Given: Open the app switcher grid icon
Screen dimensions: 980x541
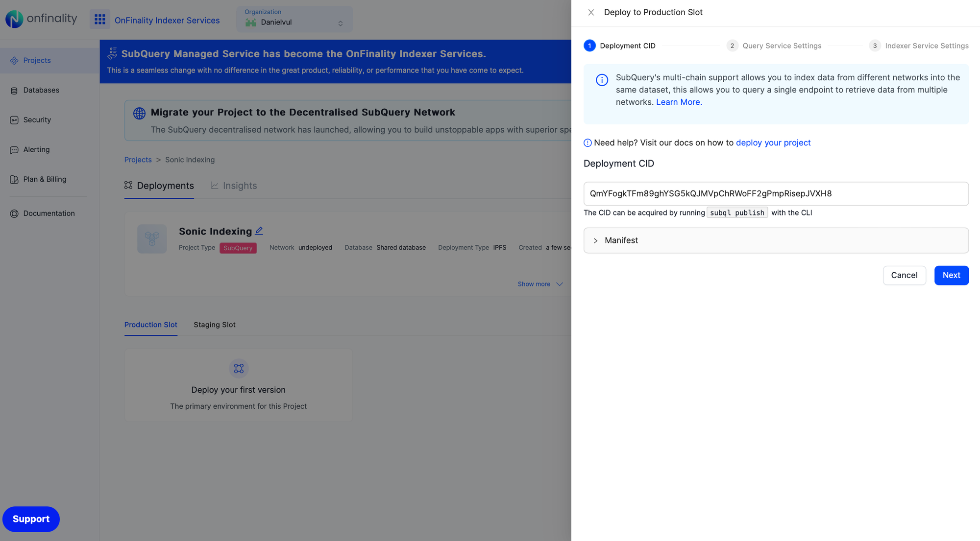Looking at the screenshot, I should (x=99, y=19).
